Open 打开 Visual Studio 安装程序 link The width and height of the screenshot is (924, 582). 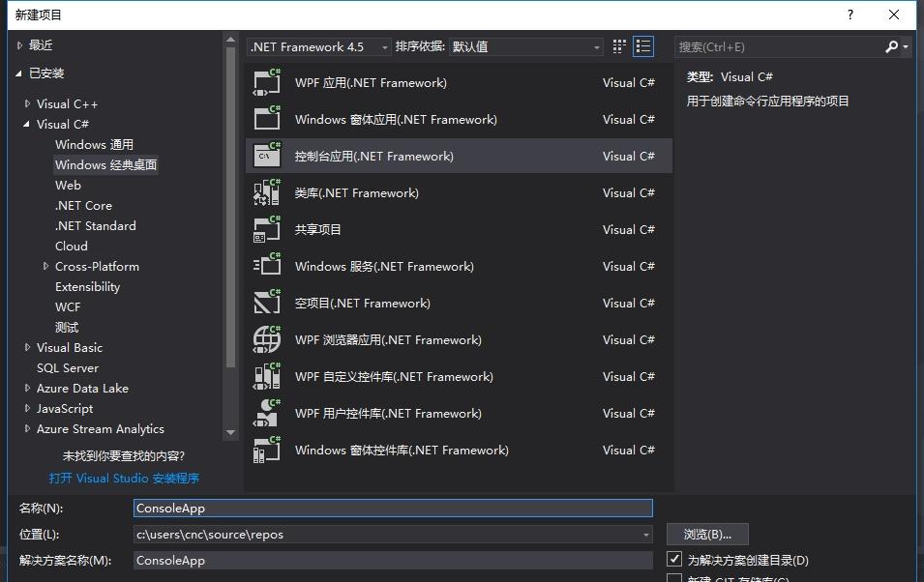(125, 478)
